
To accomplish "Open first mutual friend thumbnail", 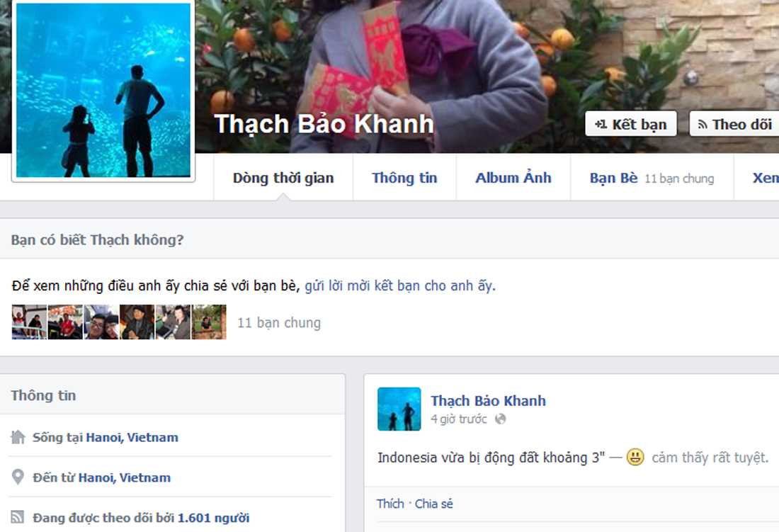I will (29, 322).
